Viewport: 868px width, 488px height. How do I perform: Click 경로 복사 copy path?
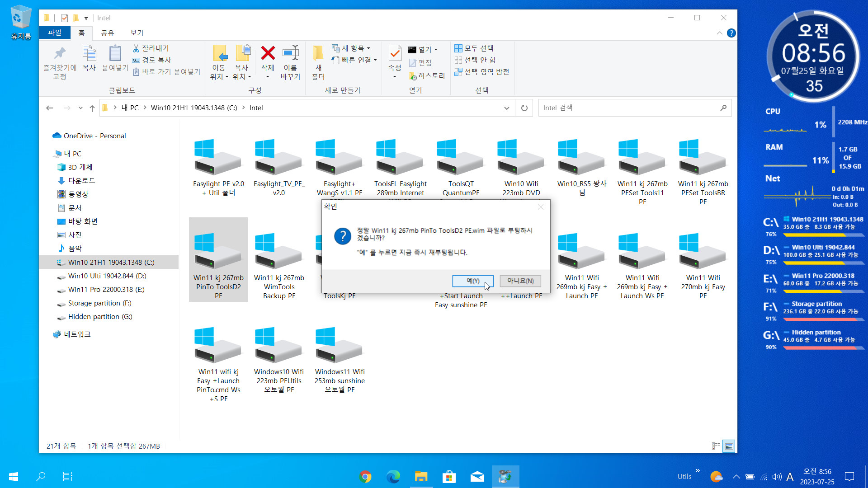click(152, 60)
